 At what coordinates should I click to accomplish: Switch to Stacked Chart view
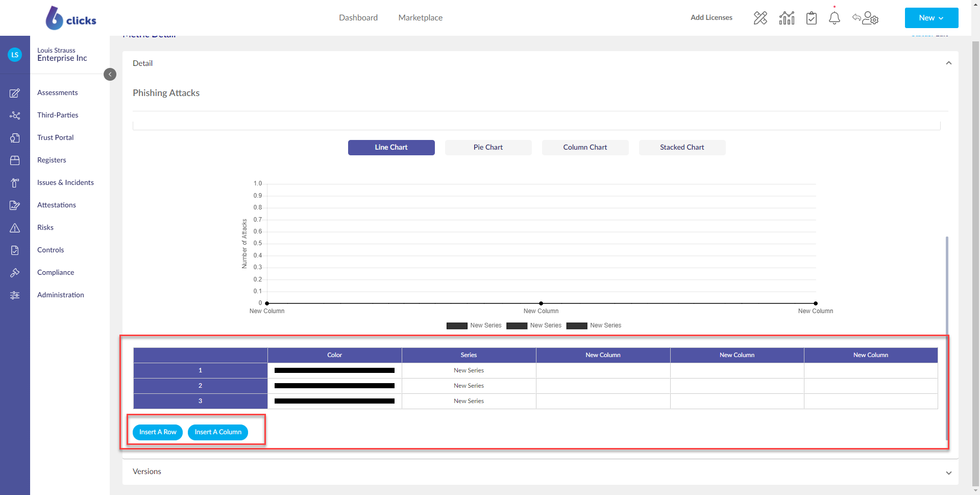coord(682,148)
